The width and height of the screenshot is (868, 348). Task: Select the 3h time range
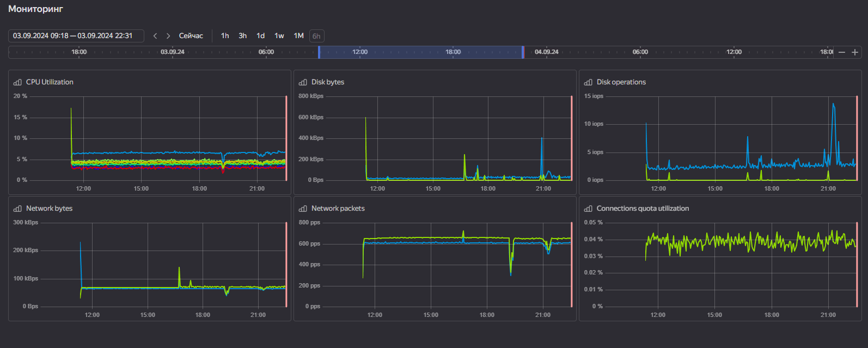click(243, 36)
